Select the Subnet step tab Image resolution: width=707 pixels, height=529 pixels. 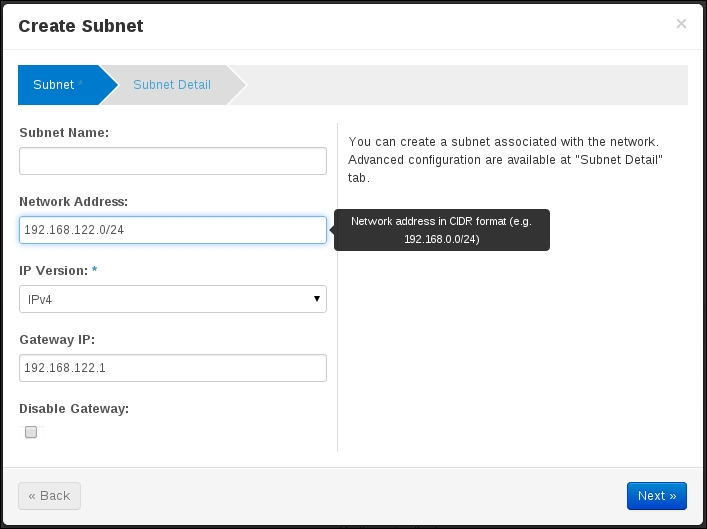(59, 85)
